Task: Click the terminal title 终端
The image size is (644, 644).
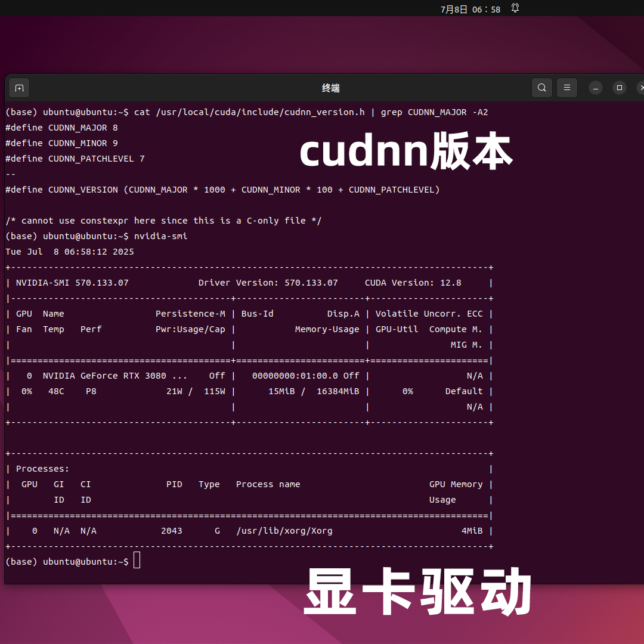Action: tap(330, 88)
